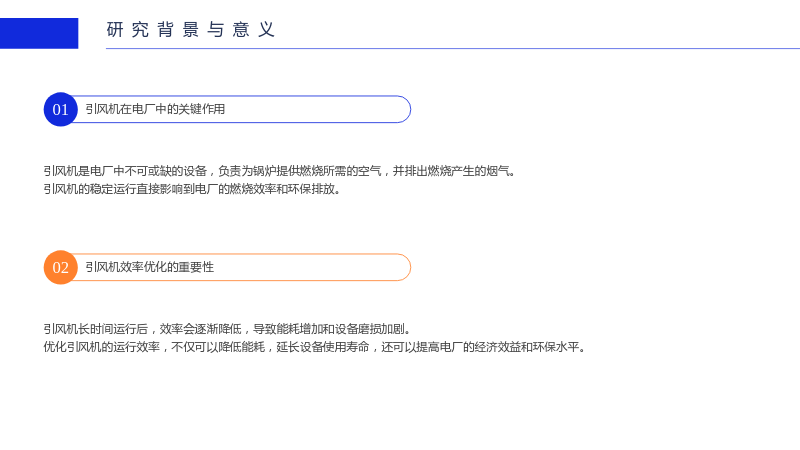Select heading text 引风机效率优化的重要性

[x=149, y=267]
